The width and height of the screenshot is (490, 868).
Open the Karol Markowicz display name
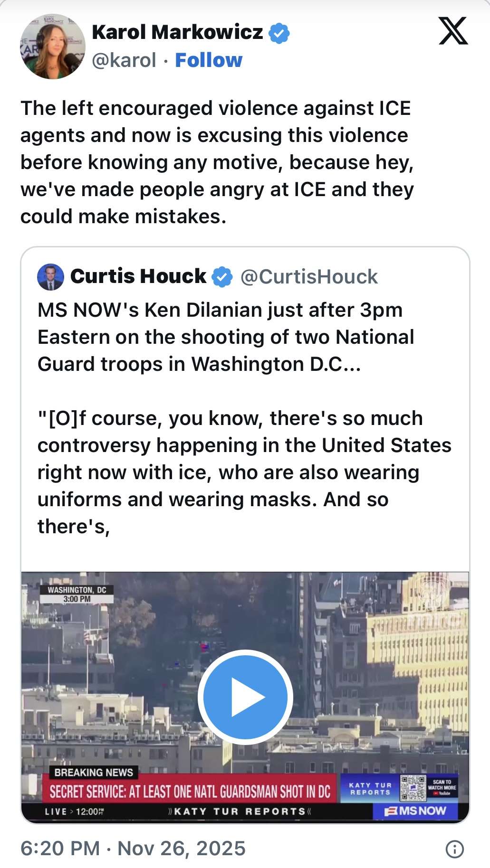(x=177, y=32)
